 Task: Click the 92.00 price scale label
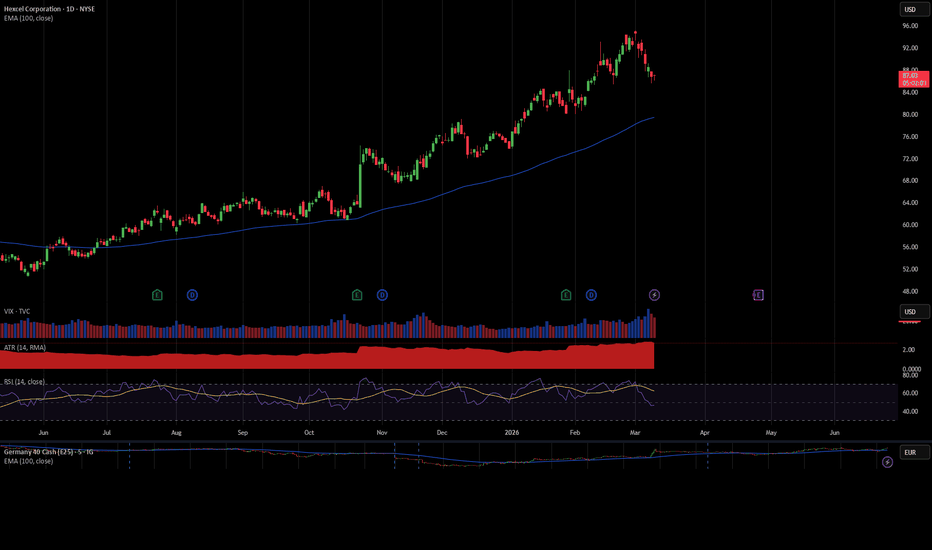coord(910,48)
